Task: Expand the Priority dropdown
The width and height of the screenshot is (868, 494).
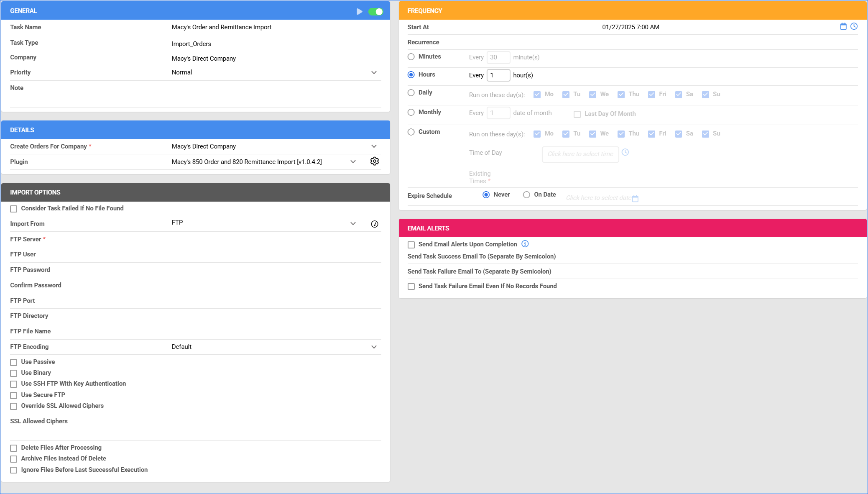Action: [x=374, y=72]
